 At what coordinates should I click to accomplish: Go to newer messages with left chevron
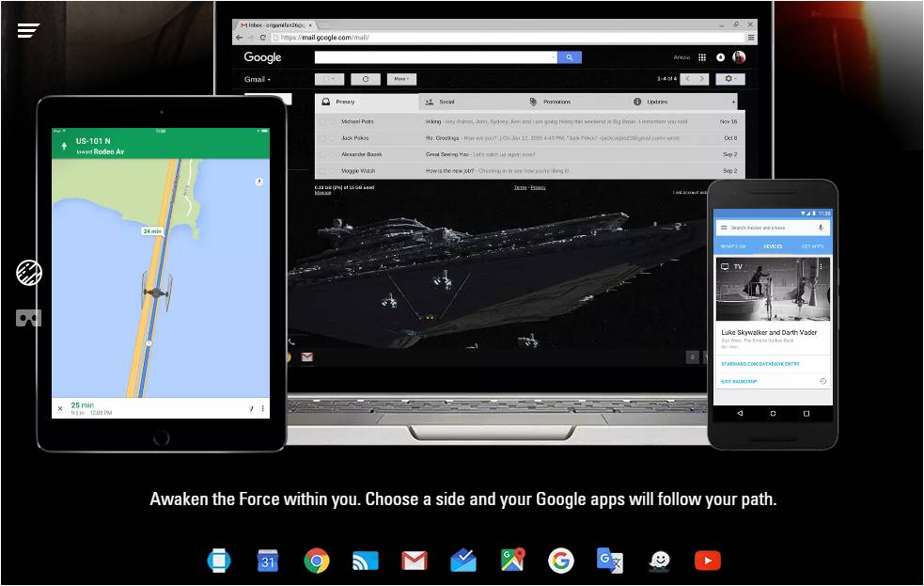[687, 78]
